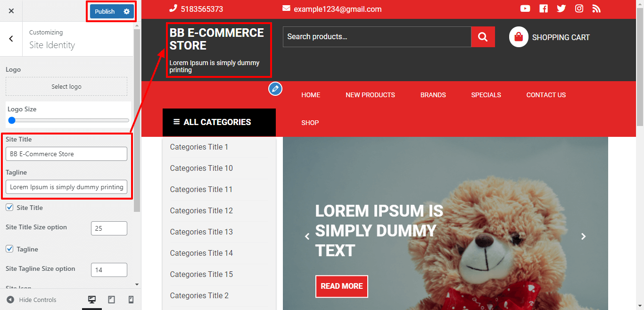
Task: Click the blue pencil edit shortcut
Action: click(275, 89)
